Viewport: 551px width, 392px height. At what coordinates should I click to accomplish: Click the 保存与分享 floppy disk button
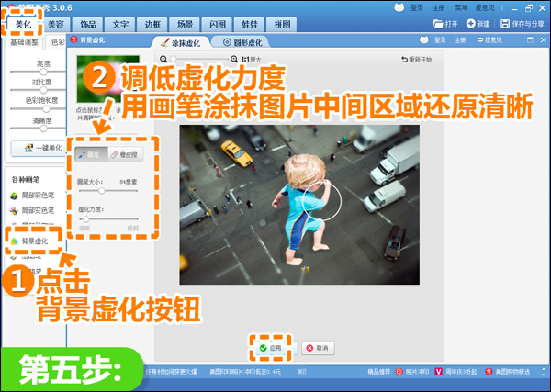point(523,24)
